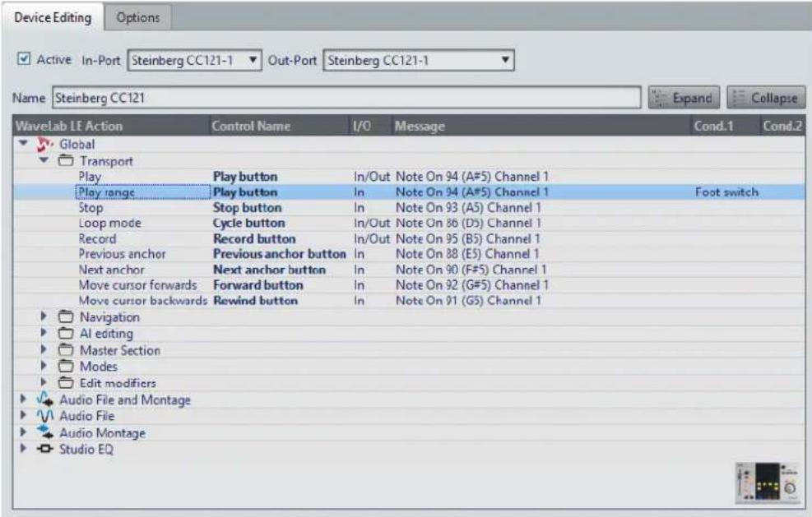The width and height of the screenshot is (812, 517).
Task: Click the Message column header
Action: tap(541, 126)
